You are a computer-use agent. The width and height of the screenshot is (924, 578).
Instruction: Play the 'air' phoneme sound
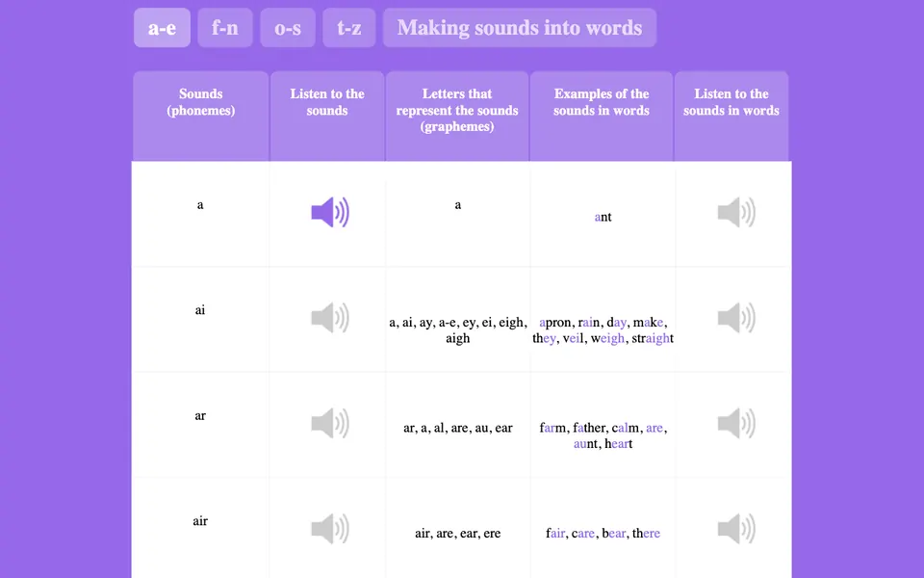pyautogui.click(x=330, y=529)
